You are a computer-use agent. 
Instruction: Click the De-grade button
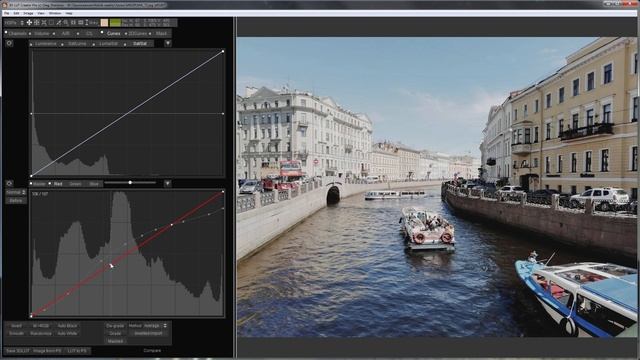[x=115, y=326]
